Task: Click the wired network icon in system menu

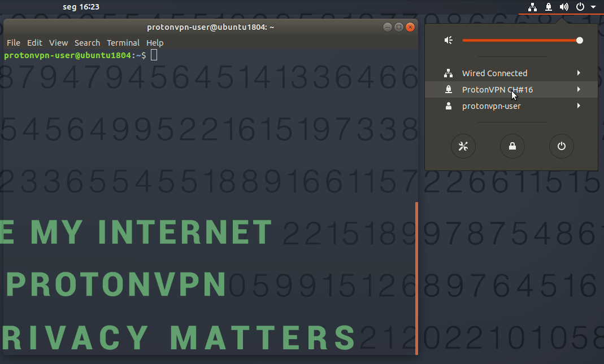Action: (449, 73)
